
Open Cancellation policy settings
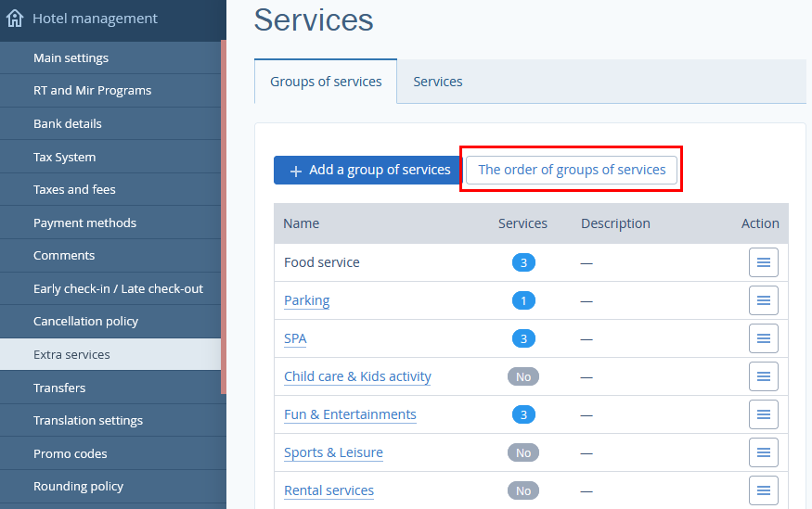[x=110, y=321]
